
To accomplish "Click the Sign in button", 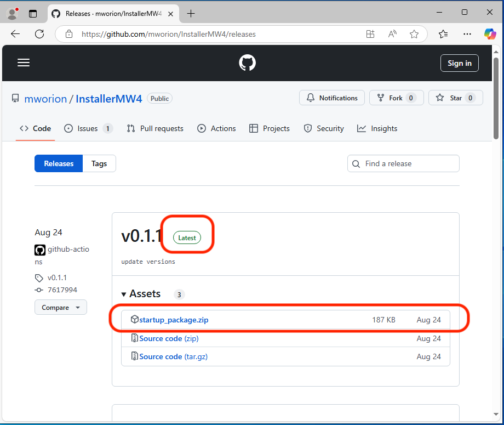I will click(x=459, y=64).
